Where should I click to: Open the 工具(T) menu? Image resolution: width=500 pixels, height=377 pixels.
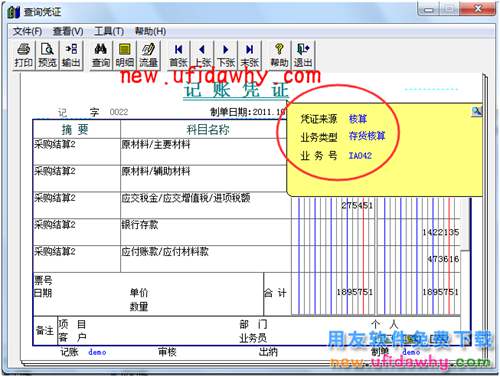109,32
